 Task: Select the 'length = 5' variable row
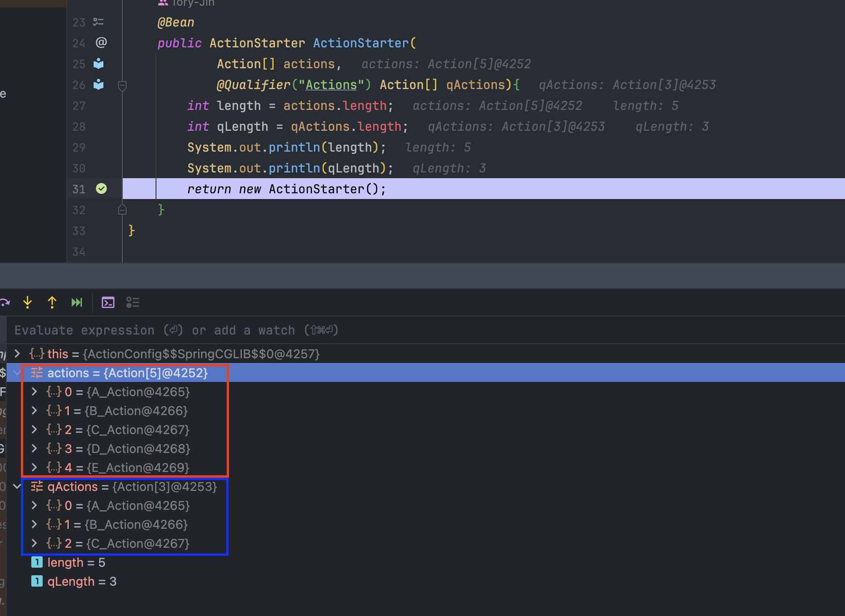pos(426,562)
